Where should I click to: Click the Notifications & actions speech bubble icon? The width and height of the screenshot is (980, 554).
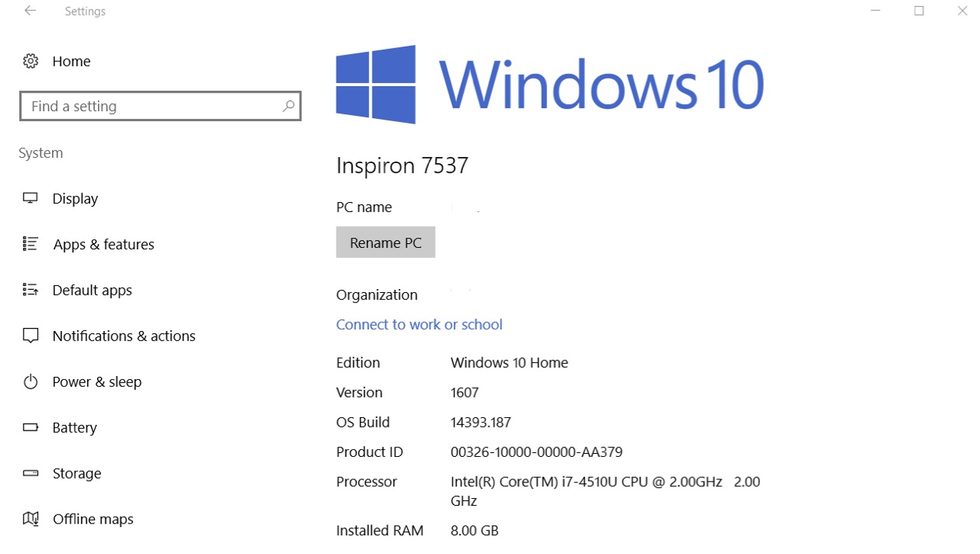pos(30,336)
